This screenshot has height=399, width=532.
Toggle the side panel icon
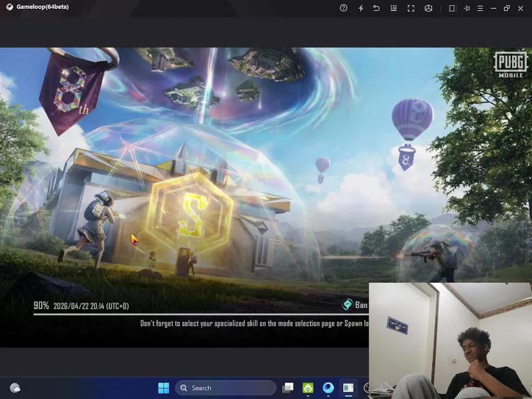pyautogui.click(x=452, y=8)
